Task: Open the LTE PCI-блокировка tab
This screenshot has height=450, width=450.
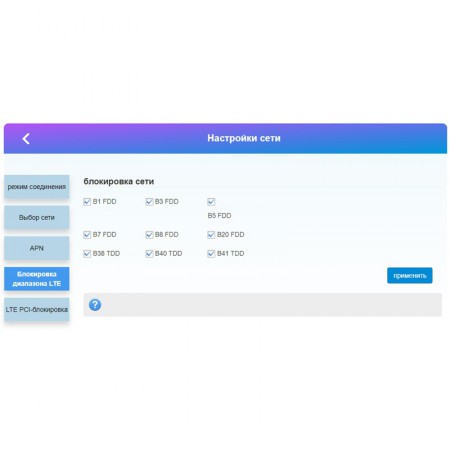Action: click(37, 309)
